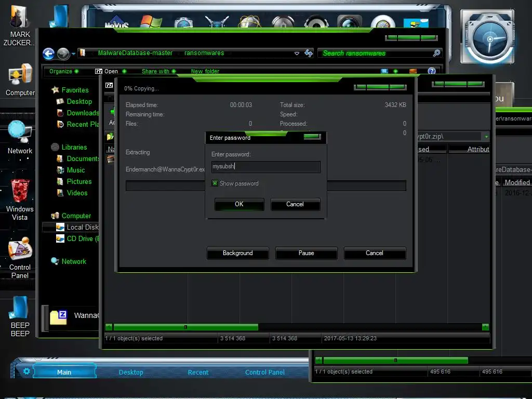Open the 7-Zip path combo box dropdown
532x399 pixels.
coord(486,137)
